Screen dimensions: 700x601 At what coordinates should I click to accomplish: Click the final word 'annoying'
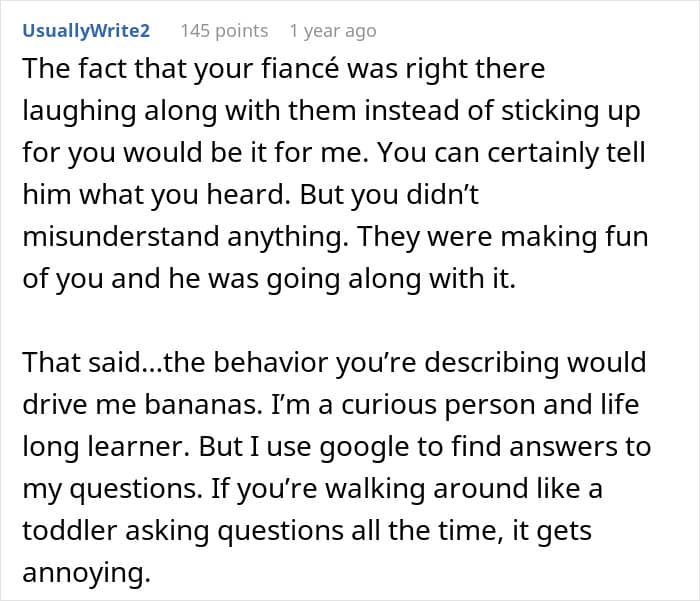[84, 573]
